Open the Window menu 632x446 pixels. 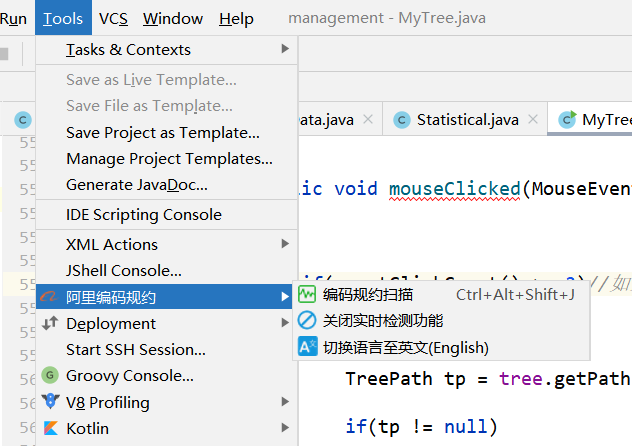pos(173,19)
